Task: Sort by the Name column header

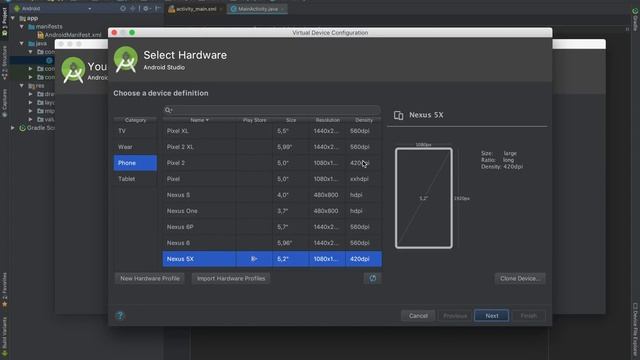Action: click(x=199, y=120)
